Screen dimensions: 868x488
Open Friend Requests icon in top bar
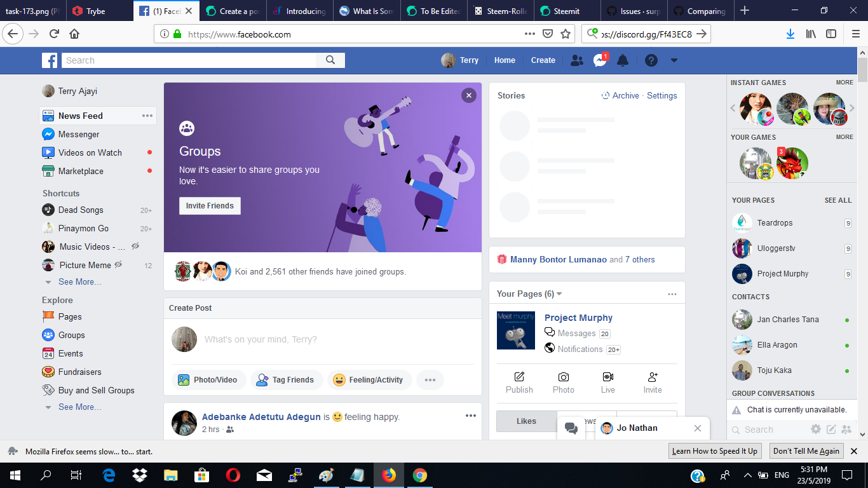coord(577,60)
